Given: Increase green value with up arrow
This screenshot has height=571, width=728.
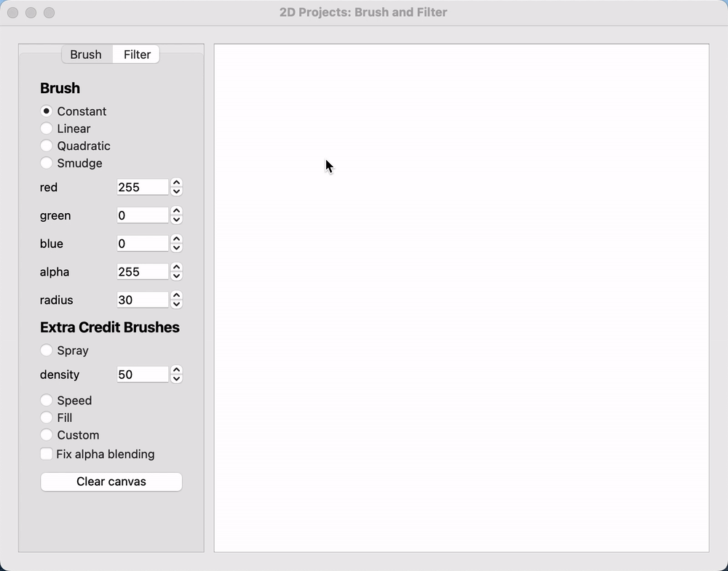Looking at the screenshot, I should [x=176, y=211].
